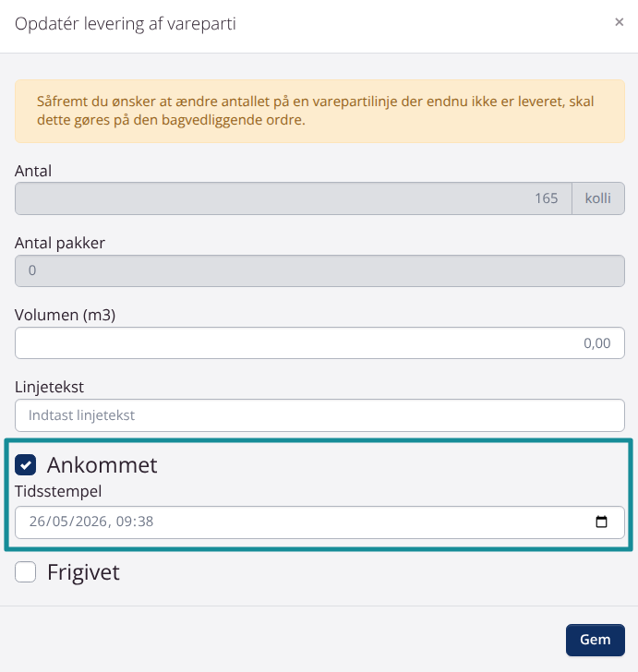Screen dimensions: 638x672
Task: Click the Ankommet label text
Action: point(102,465)
